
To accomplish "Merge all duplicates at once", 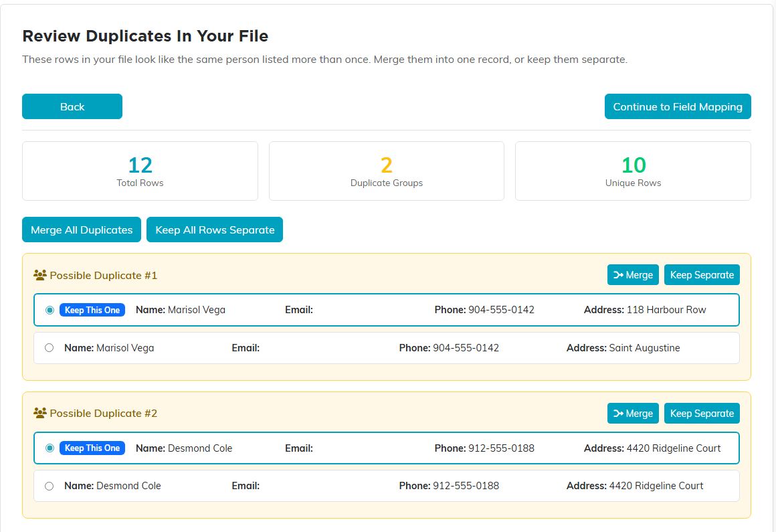I will [x=82, y=230].
